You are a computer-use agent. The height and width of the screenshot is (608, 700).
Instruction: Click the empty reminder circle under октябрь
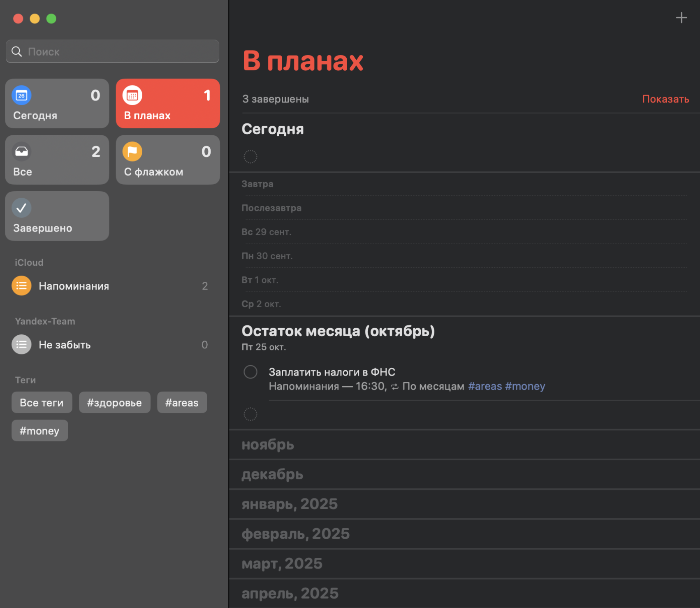250,414
